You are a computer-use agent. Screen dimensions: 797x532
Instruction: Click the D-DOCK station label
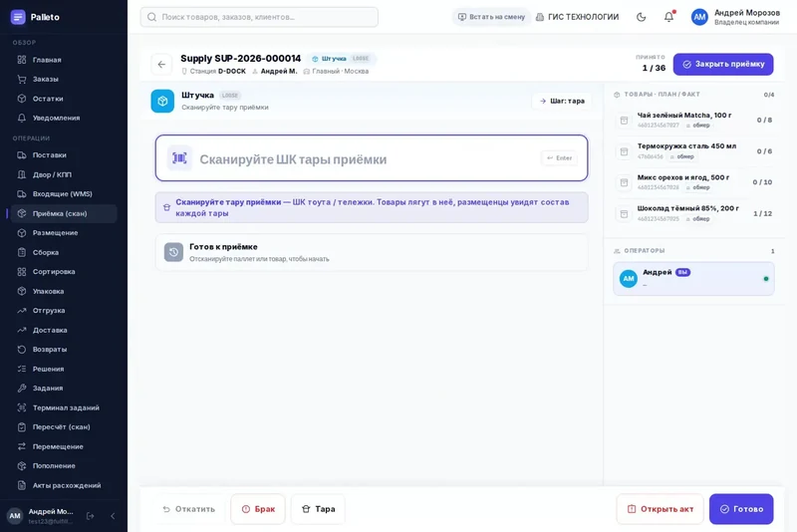(232, 71)
